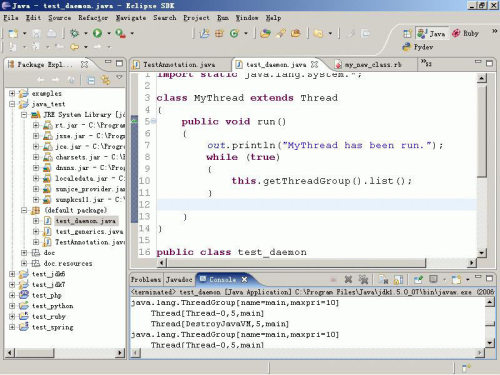Select the test_ruby project
This screenshot has width=500, height=375.
pyautogui.click(x=49, y=316)
